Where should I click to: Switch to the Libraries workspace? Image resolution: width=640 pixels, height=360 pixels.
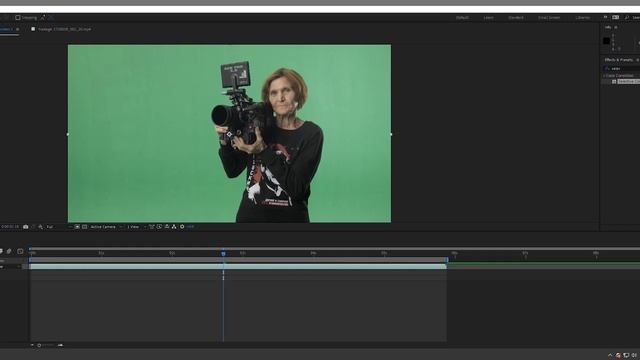pos(582,18)
